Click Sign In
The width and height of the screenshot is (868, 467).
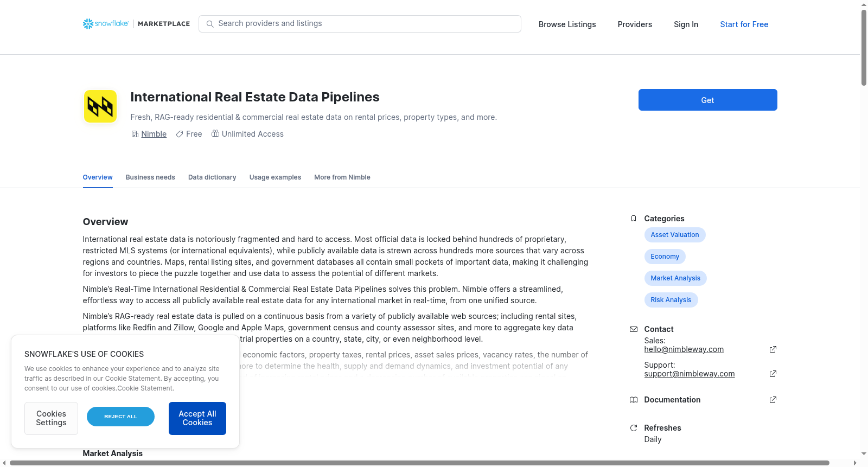pyautogui.click(x=686, y=24)
